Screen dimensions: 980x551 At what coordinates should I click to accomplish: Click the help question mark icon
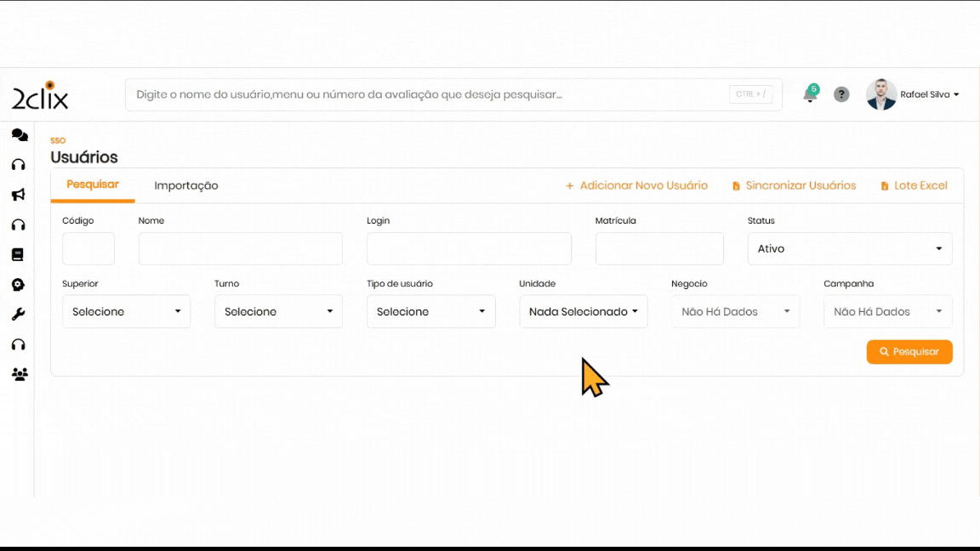(841, 94)
